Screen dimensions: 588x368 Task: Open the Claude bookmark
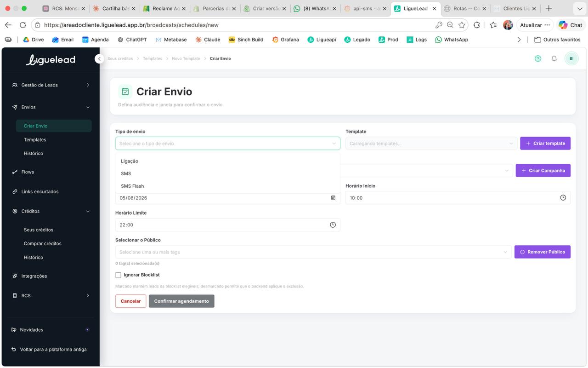click(208, 40)
